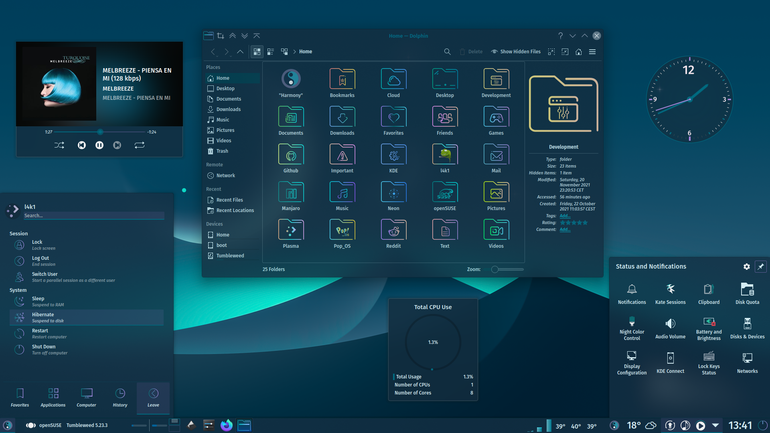770x433 pixels.
Task: Toggle repeat mode in the media player
Action: (139, 145)
